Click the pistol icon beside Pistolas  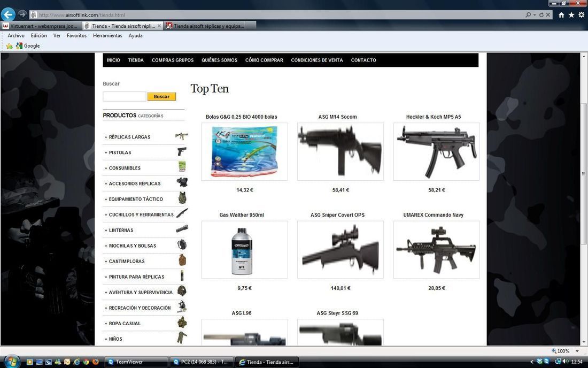(x=182, y=151)
